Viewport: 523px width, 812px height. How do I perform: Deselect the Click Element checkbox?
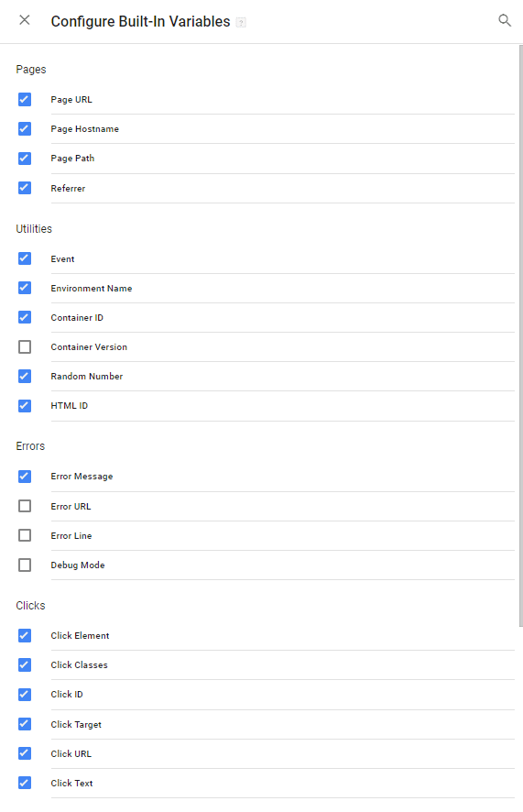(25, 635)
